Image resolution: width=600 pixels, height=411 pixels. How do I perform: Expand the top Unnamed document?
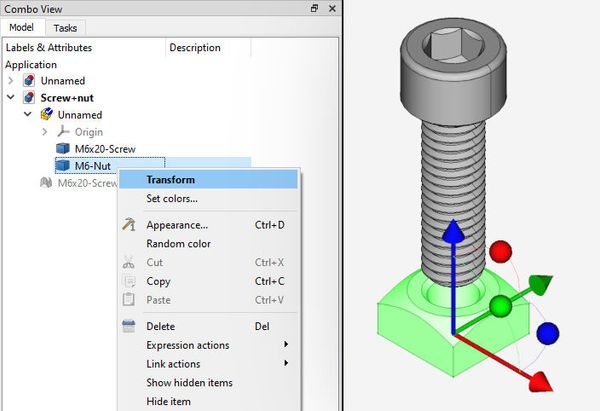11,81
